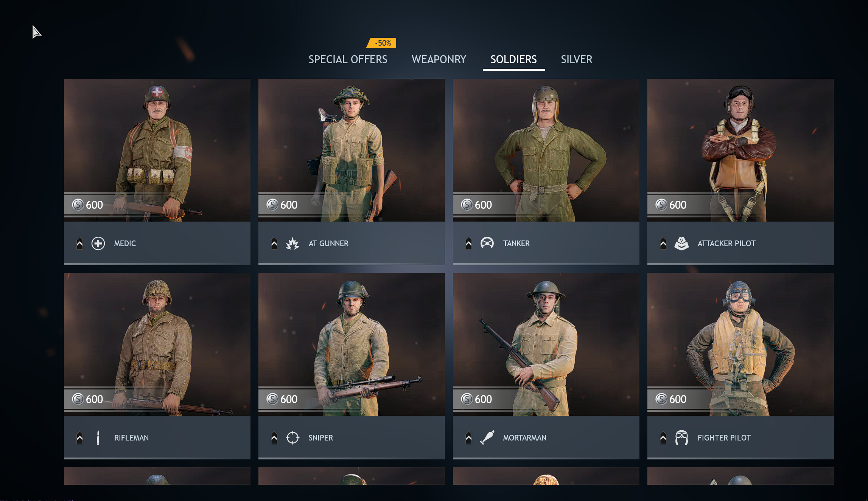Click the AT Gunner explosion icon
Viewport: 868px width, 501px height.
click(x=292, y=244)
